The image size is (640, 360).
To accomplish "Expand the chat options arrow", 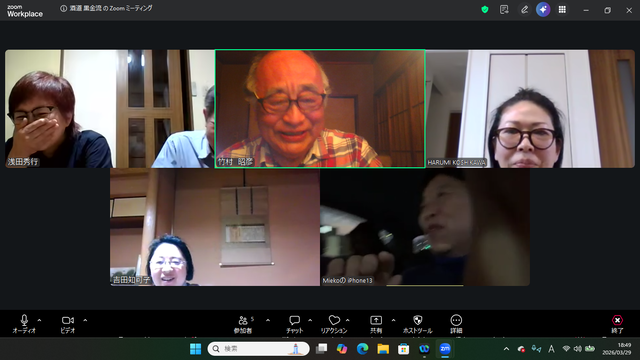I will 310,320.
